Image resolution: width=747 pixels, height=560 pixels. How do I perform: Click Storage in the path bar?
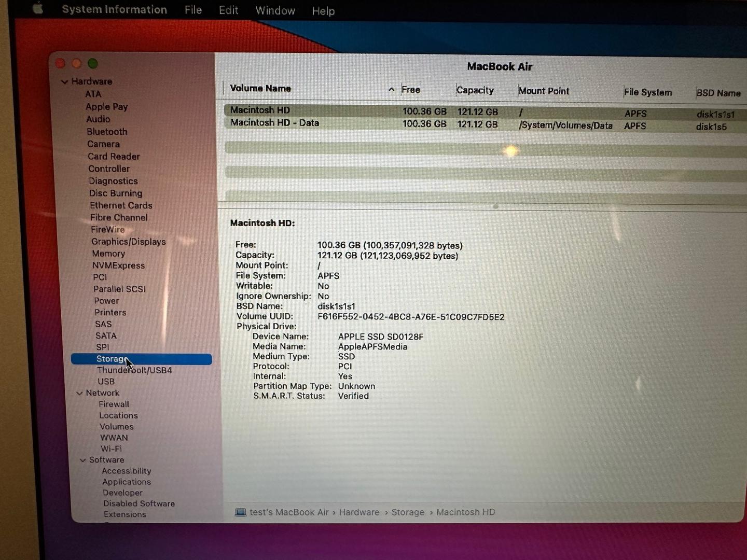click(408, 512)
